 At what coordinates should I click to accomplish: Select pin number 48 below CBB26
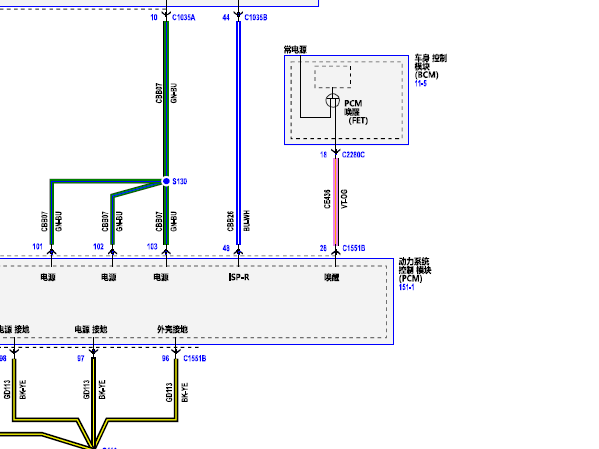pyautogui.click(x=226, y=248)
